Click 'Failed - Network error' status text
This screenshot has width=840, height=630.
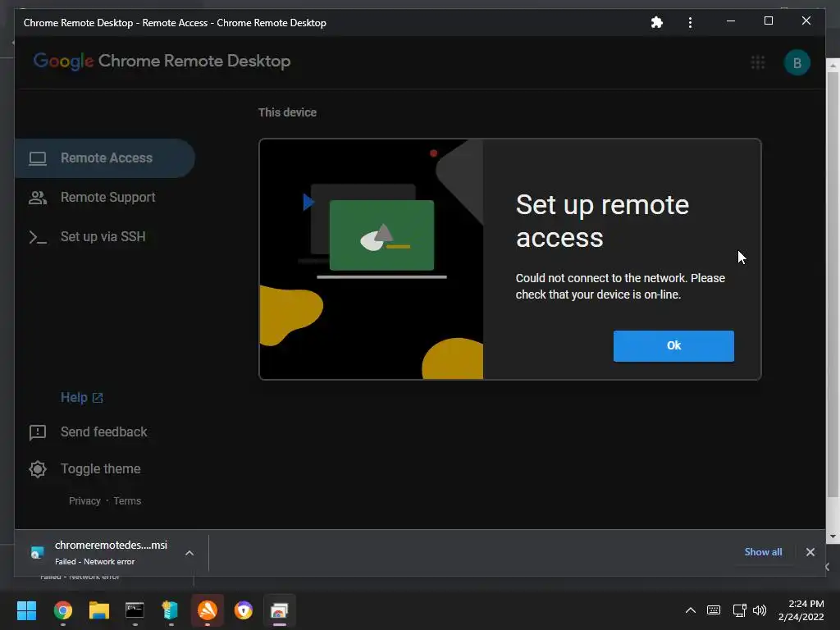94,561
